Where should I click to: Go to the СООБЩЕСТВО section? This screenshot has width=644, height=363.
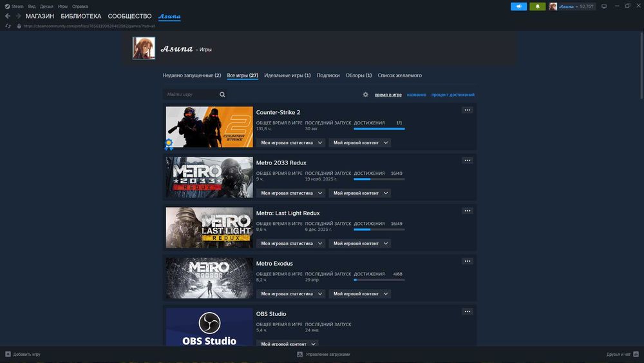(130, 16)
